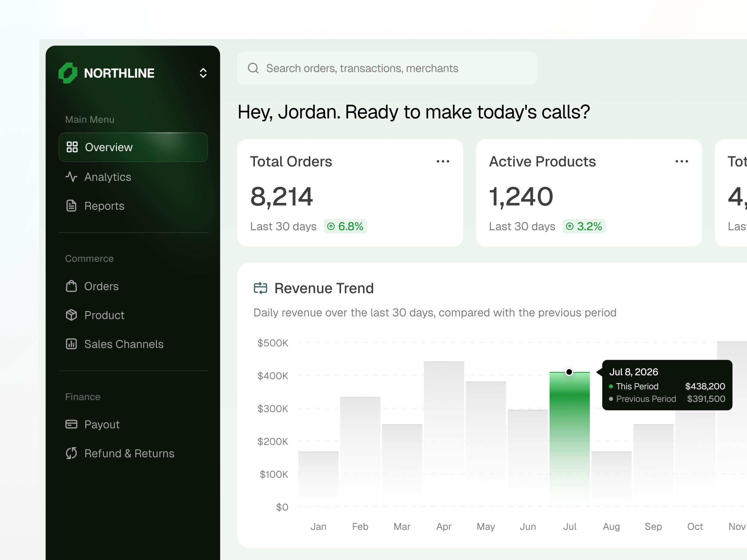Click the Sep revenue bar

[x=653, y=465]
